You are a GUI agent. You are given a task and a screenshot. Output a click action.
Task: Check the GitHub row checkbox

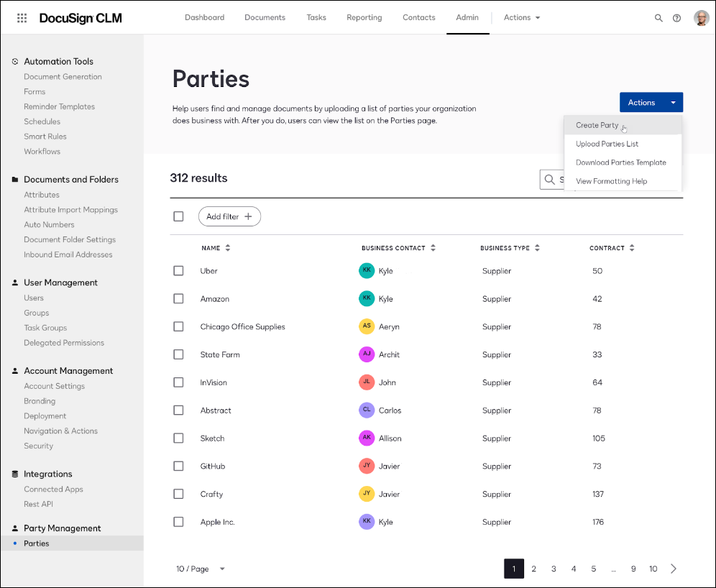click(178, 466)
